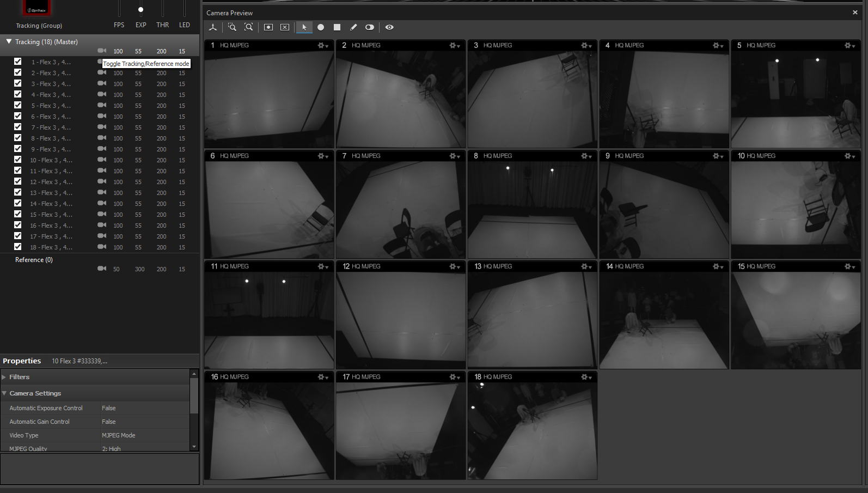Adjust the EXP slider handle
Image resolution: width=868 pixels, height=493 pixels.
pos(140,10)
